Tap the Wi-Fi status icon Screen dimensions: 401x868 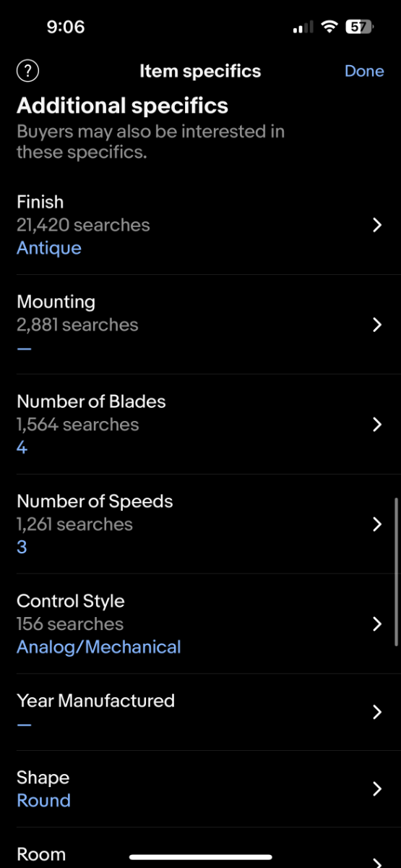tap(330, 27)
